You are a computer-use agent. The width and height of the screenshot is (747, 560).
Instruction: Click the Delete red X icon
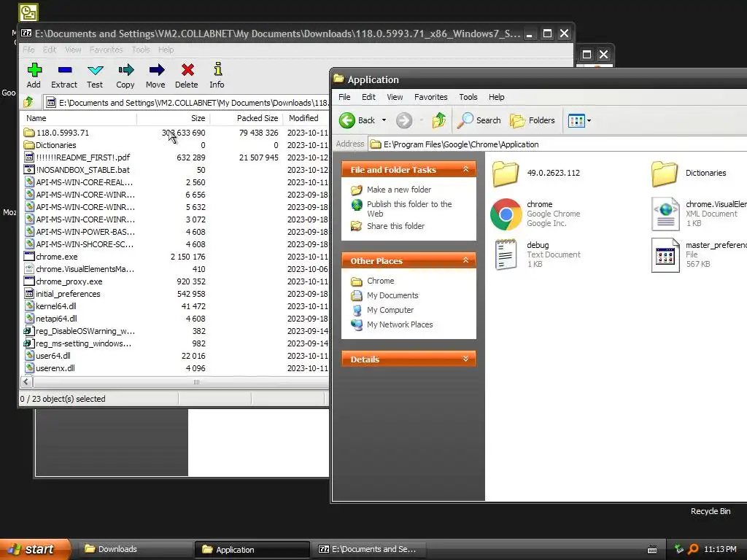pyautogui.click(x=187, y=75)
